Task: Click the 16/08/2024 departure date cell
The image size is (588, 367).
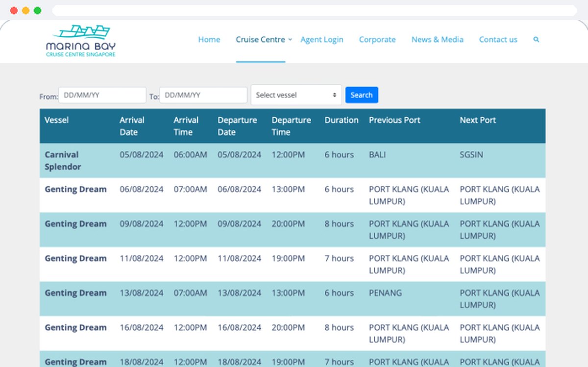Action: tap(240, 328)
